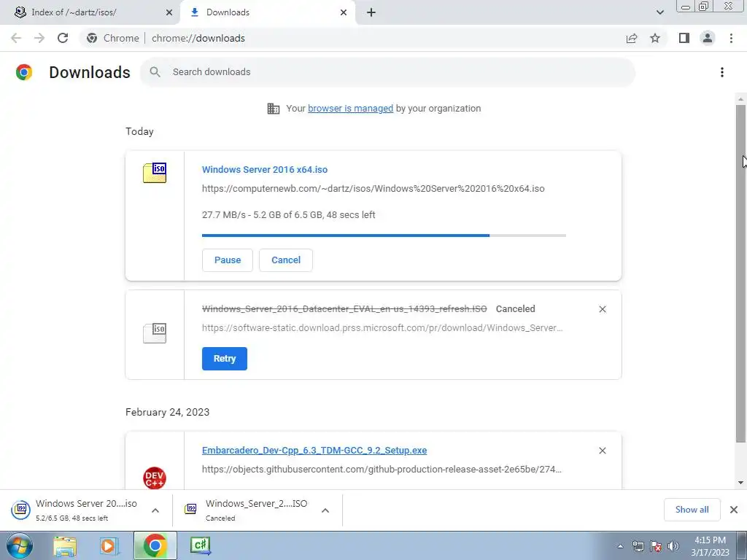
Task: Open the Downloads page more actions menu
Action: [x=722, y=72]
